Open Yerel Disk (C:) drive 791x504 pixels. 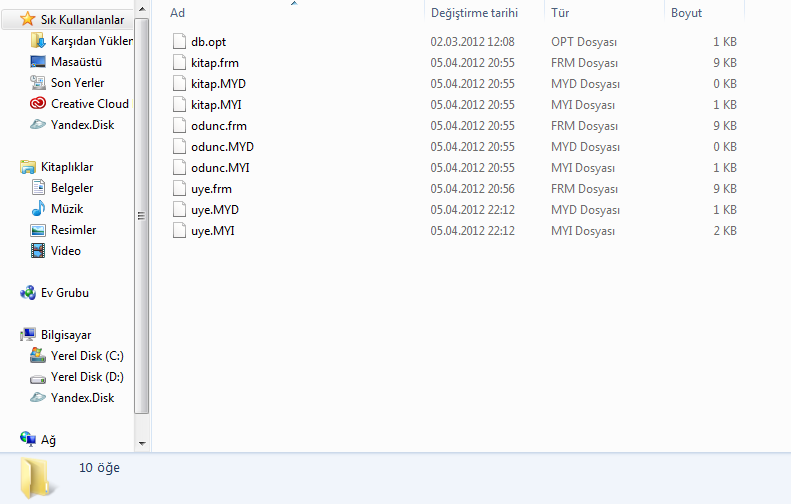pos(87,356)
